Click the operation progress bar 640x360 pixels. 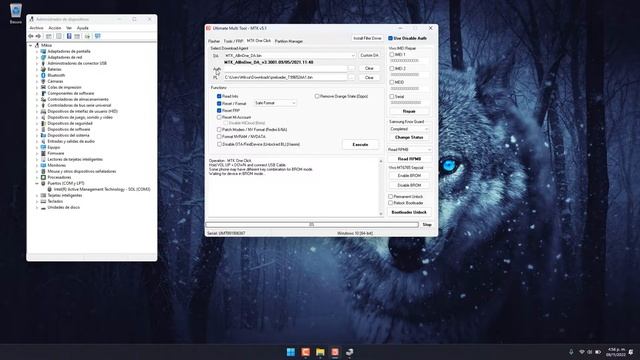click(312, 224)
